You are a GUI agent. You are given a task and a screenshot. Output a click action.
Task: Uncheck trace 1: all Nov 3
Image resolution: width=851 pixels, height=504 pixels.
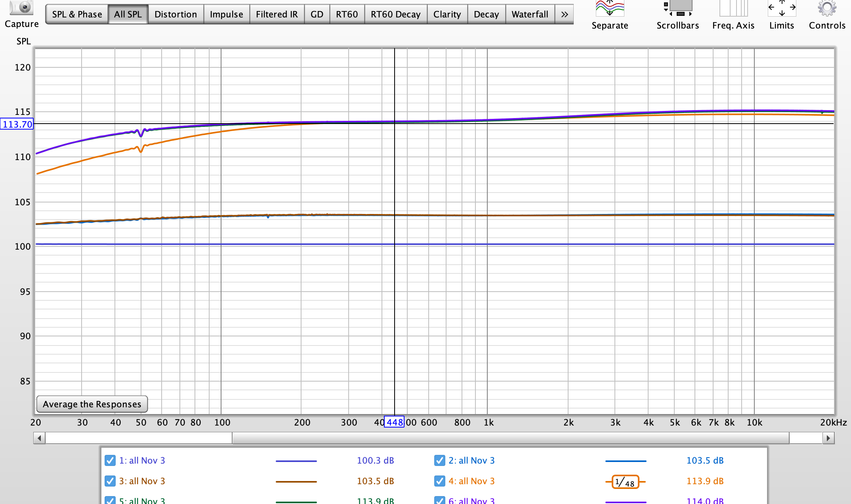pos(110,460)
